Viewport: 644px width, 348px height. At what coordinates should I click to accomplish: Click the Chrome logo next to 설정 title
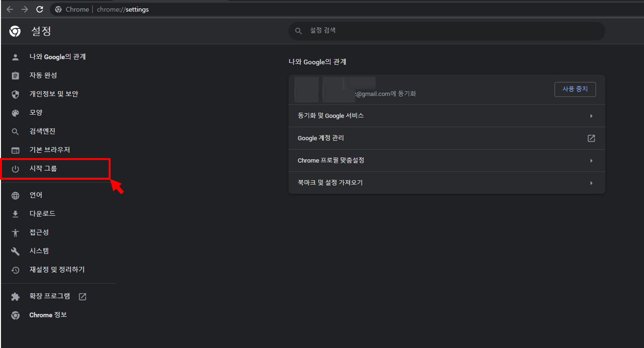point(15,31)
